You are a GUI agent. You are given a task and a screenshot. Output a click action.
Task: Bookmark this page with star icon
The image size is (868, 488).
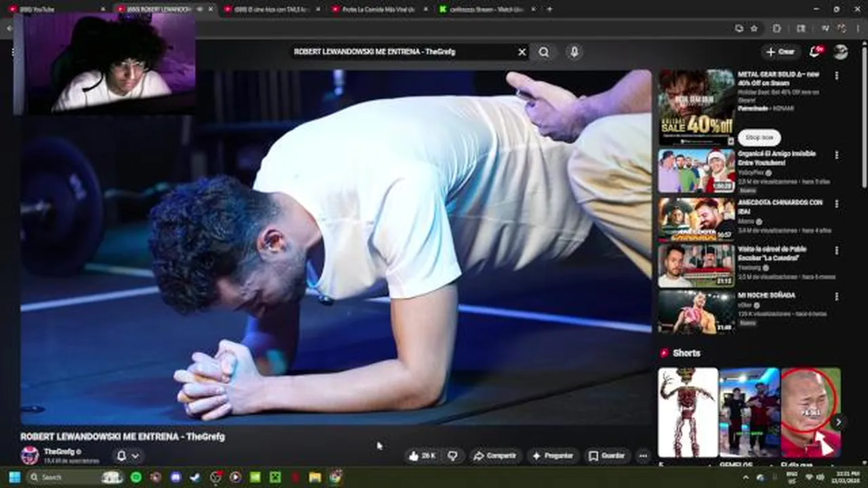[754, 28]
